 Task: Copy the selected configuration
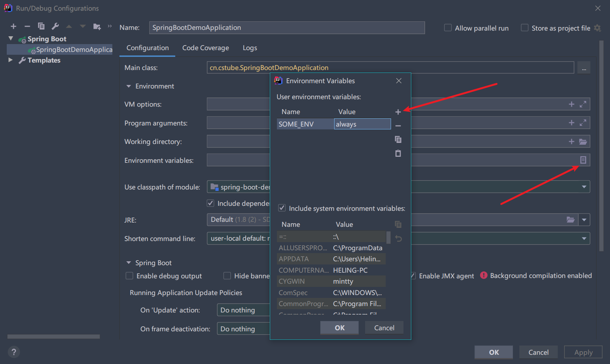[41, 26]
